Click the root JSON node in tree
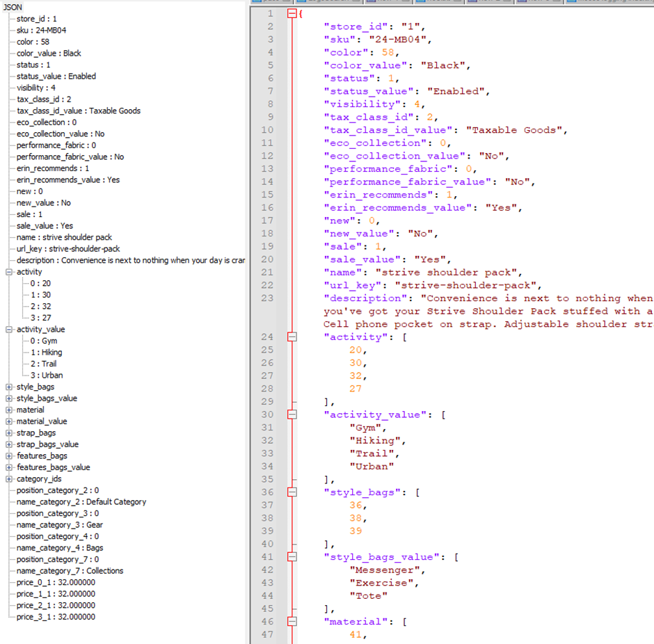The image size is (654, 644). click(13, 7)
